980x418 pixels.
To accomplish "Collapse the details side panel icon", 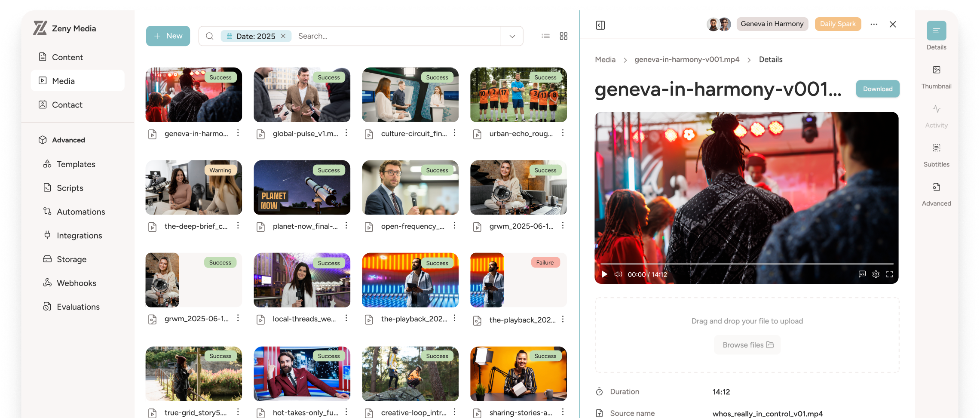I will 600,25.
